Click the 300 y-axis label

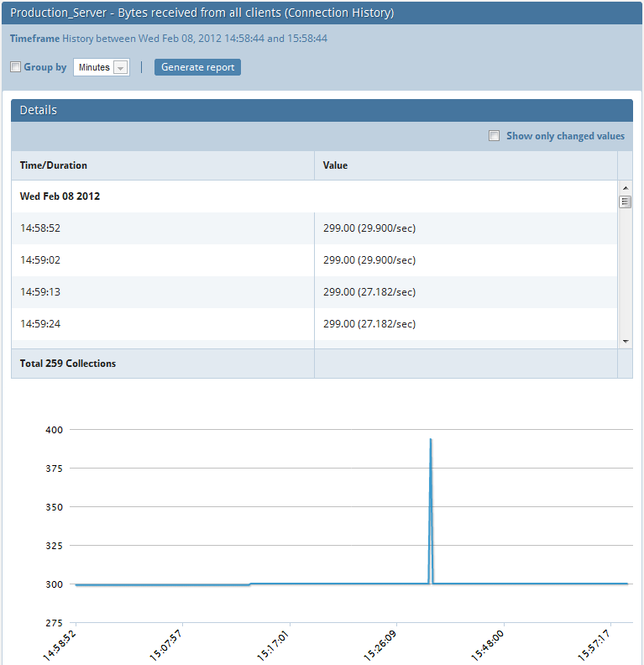[x=55, y=584]
